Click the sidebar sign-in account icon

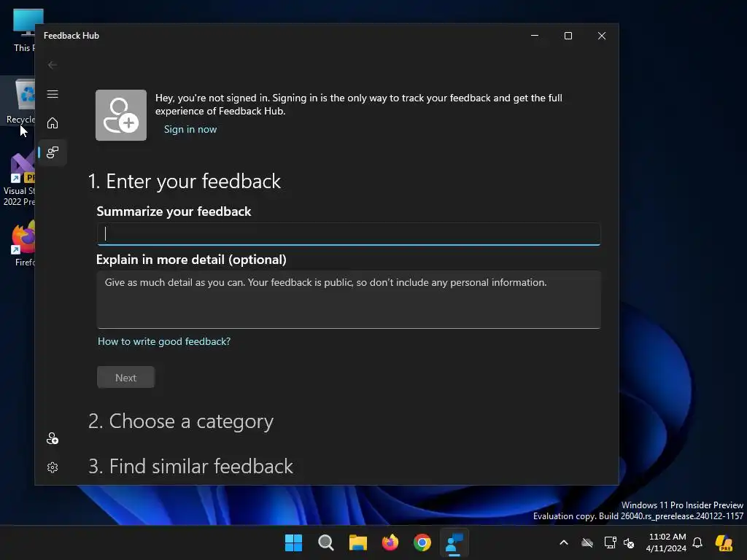click(x=53, y=438)
